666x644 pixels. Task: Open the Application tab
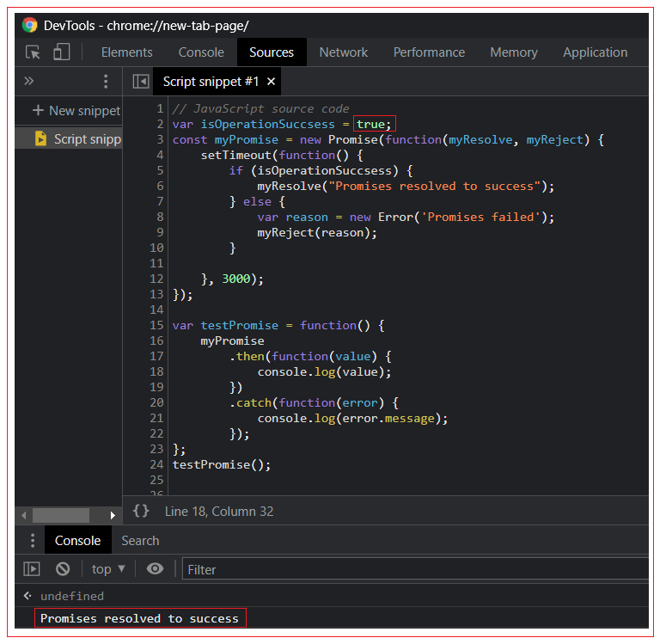(595, 52)
